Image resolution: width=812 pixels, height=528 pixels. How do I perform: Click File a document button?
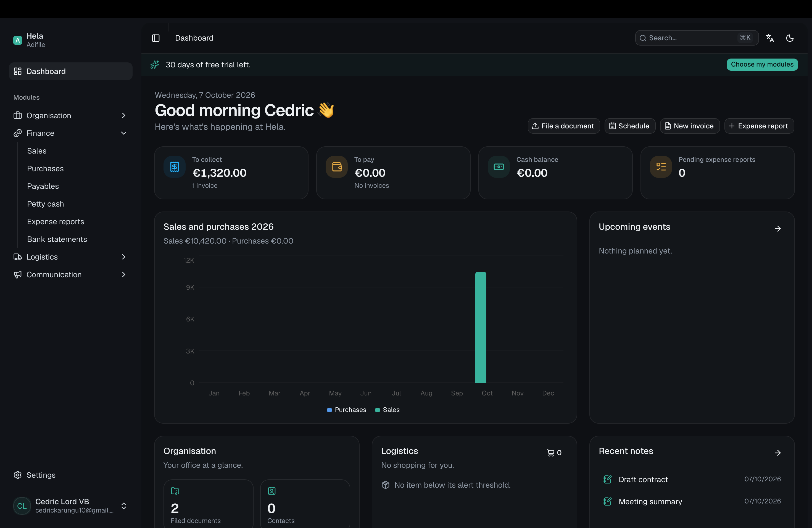pyautogui.click(x=564, y=126)
